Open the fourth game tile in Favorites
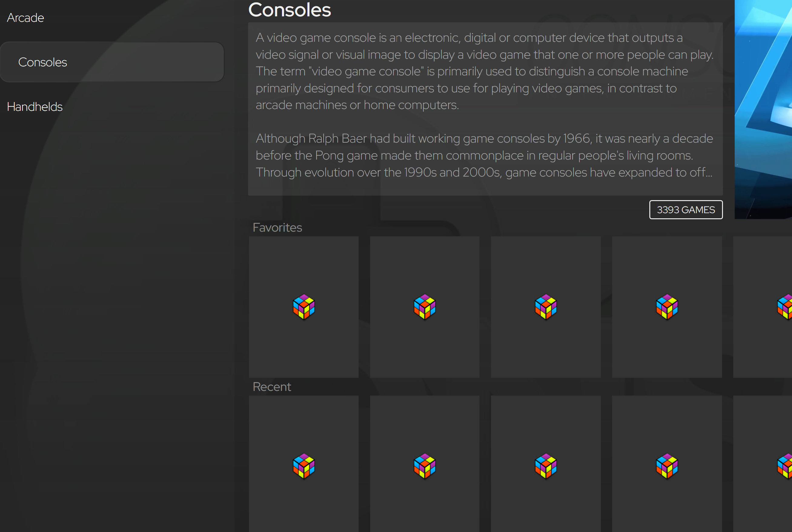This screenshot has height=532, width=792. [x=667, y=307]
